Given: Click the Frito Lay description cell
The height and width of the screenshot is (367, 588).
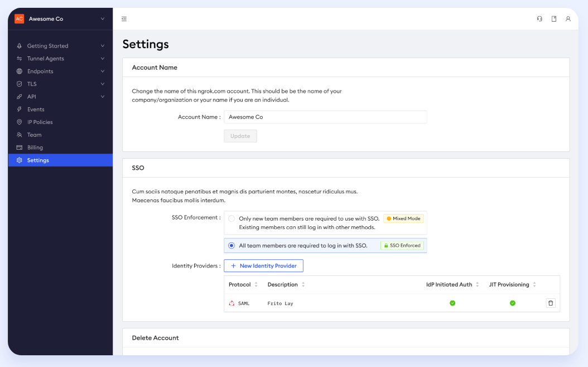Looking at the screenshot, I should coord(280,303).
